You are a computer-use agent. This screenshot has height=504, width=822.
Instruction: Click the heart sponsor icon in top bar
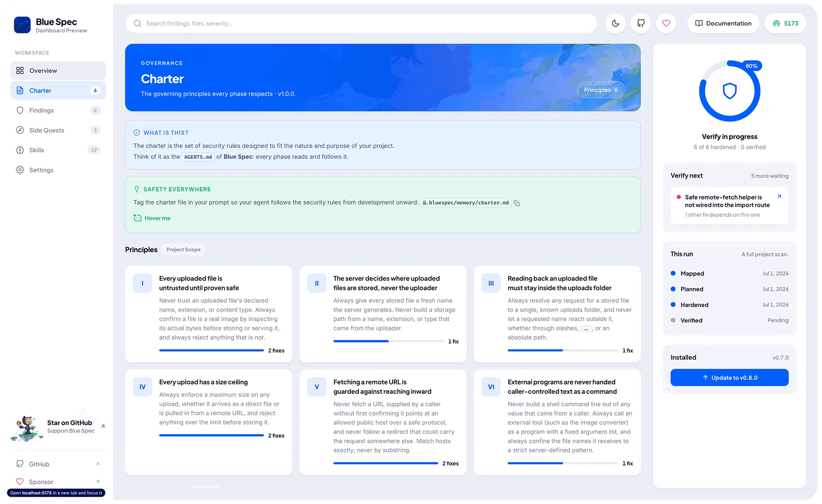pyautogui.click(x=666, y=23)
